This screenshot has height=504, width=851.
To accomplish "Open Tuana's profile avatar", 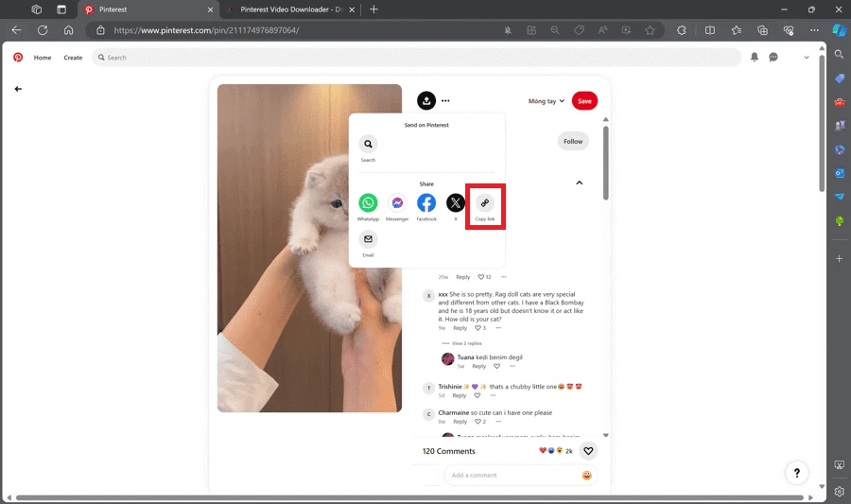I will (448, 358).
